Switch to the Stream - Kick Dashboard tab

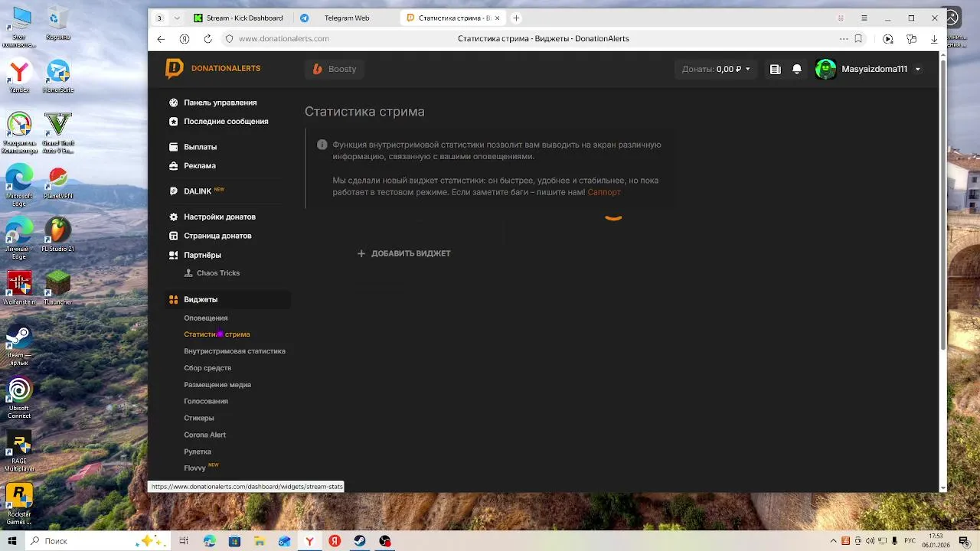click(240, 18)
